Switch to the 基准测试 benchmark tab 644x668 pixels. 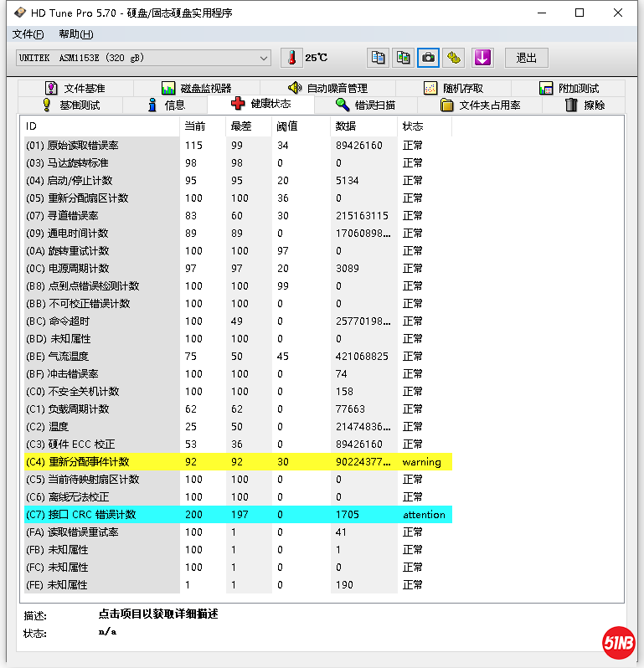(70, 105)
